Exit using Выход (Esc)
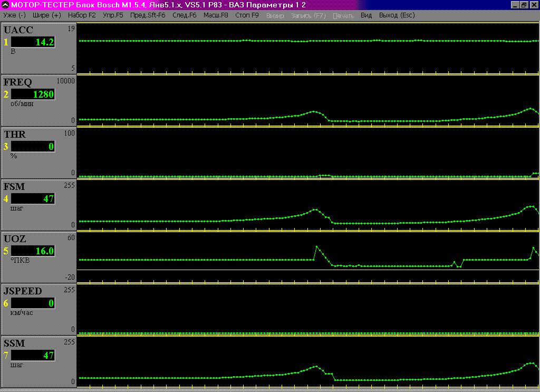The height and width of the screenshot is (392, 540). click(397, 15)
